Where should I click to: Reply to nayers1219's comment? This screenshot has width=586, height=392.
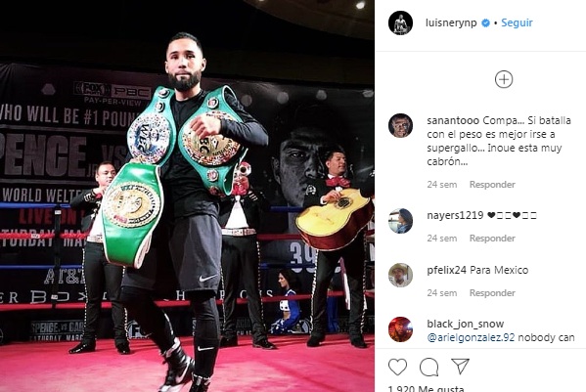pos(492,239)
